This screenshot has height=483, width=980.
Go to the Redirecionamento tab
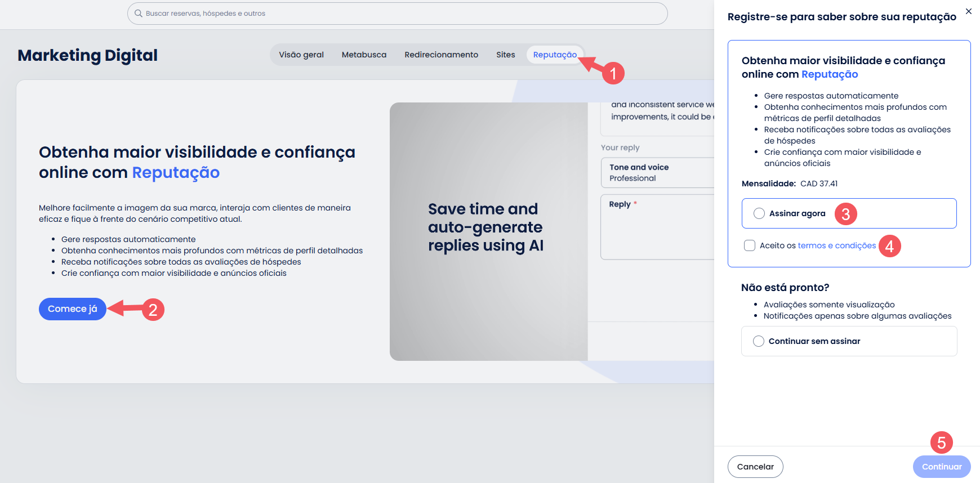click(441, 55)
